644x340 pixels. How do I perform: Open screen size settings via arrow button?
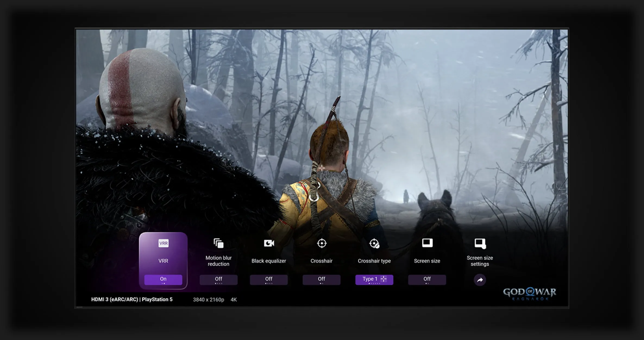coord(480,280)
